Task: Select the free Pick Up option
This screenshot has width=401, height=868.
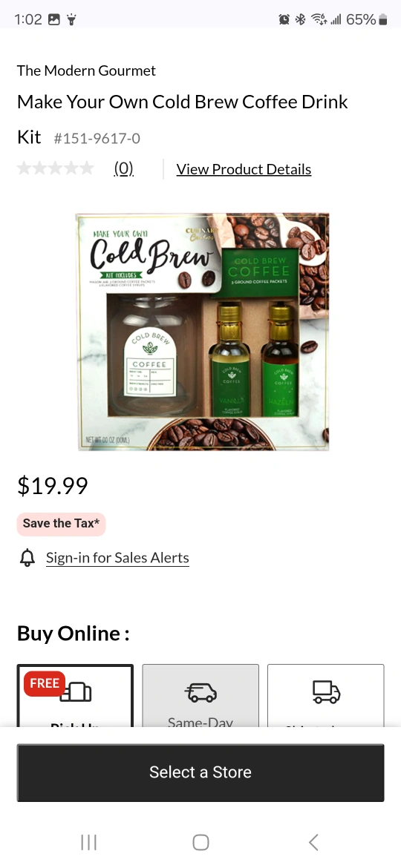Action: tap(75, 696)
